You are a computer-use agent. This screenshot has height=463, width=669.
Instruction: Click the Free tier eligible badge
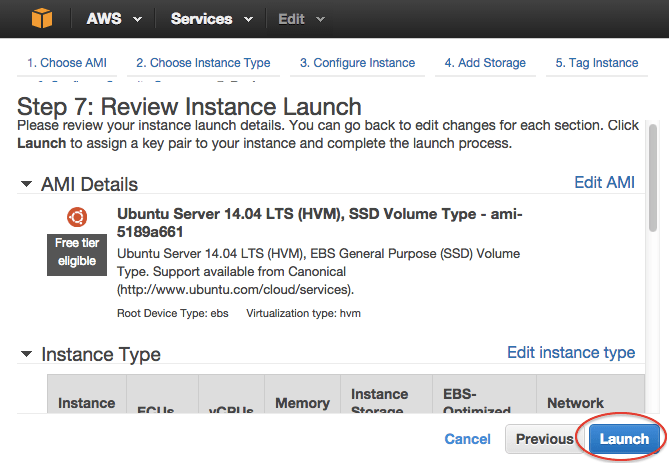tap(77, 255)
